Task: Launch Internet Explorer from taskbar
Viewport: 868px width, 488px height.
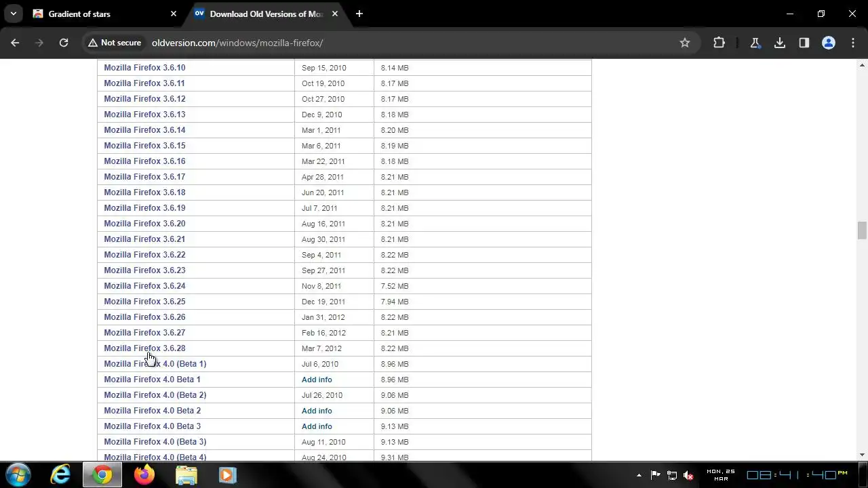Action: (60, 474)
